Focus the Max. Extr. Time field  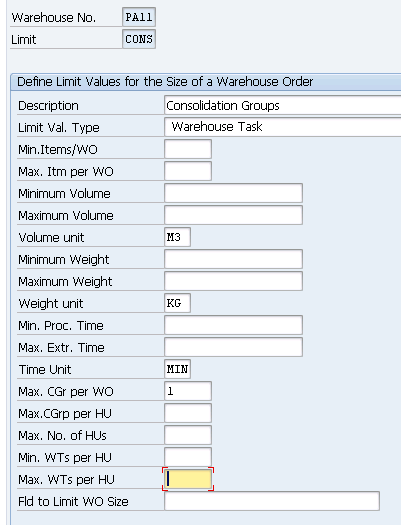pyautogui.click(x=233, y=347)
